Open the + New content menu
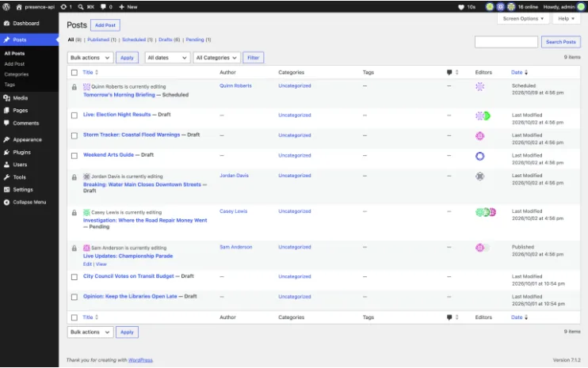The height and width of the screenshot is (368, 588). (128, 7)
